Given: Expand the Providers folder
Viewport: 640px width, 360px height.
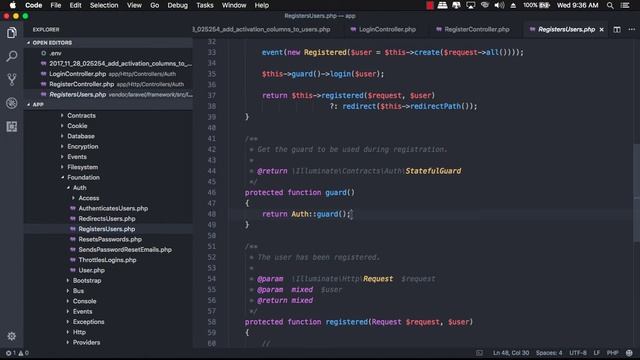Looking at the screenshot, I should [68, 342].
